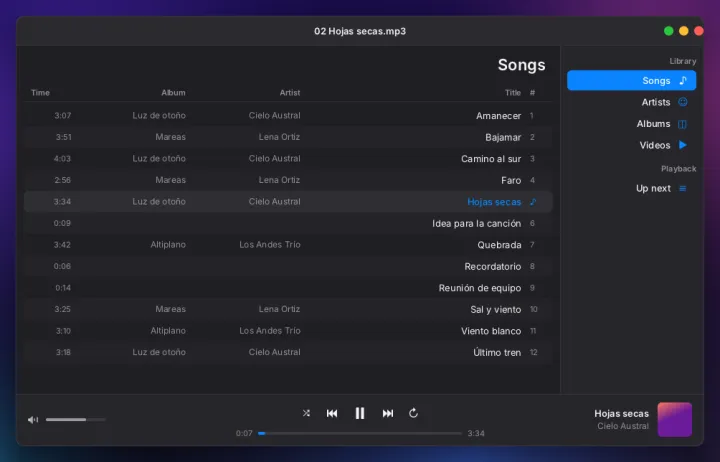This screenshot has width=720, height=462.
Task: Skip to the previous track
Action: tap(332, 413)
